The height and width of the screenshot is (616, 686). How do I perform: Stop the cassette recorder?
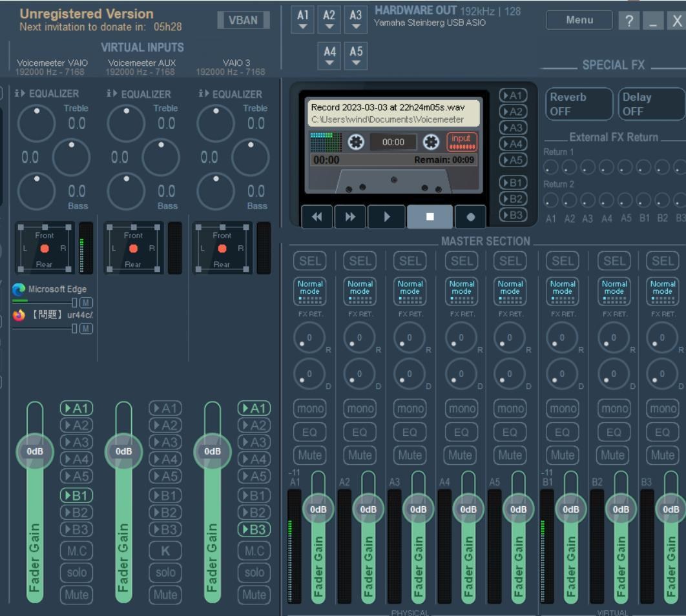430,216
